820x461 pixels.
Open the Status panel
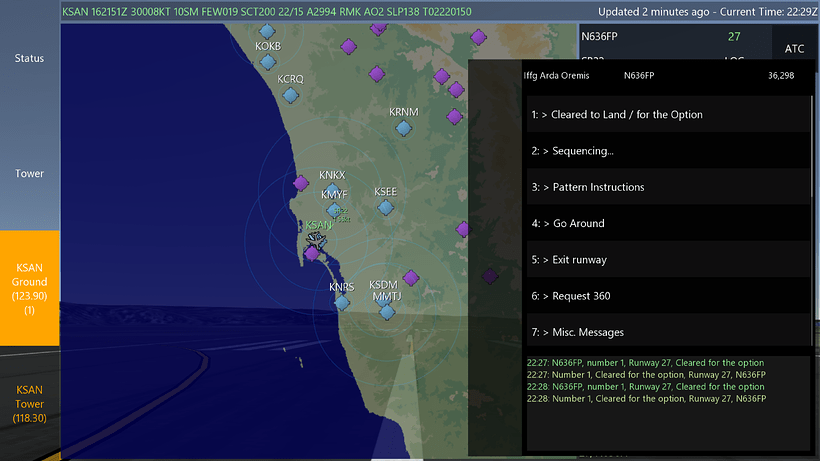(x=29, y=58)
